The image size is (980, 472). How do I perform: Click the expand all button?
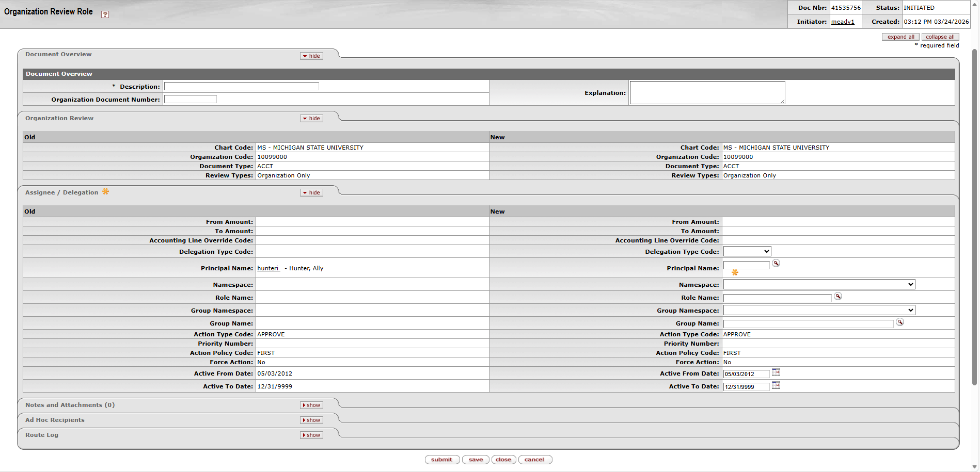click(900, 37)
